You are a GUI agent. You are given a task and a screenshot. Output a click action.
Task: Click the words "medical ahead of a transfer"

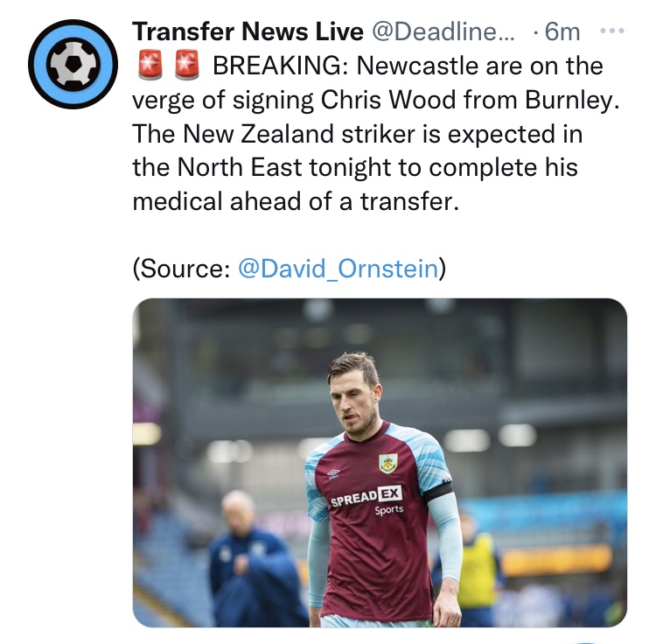coord(295,200)
